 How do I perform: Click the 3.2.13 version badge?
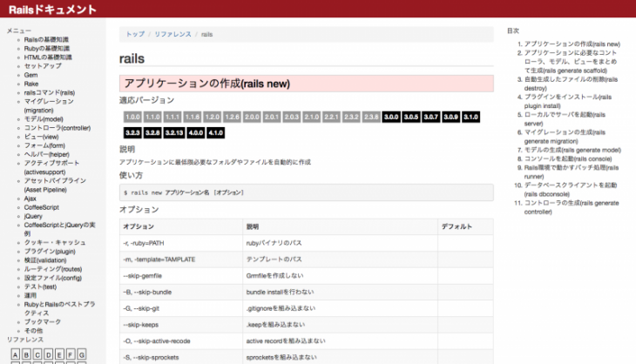click(174, 132)
